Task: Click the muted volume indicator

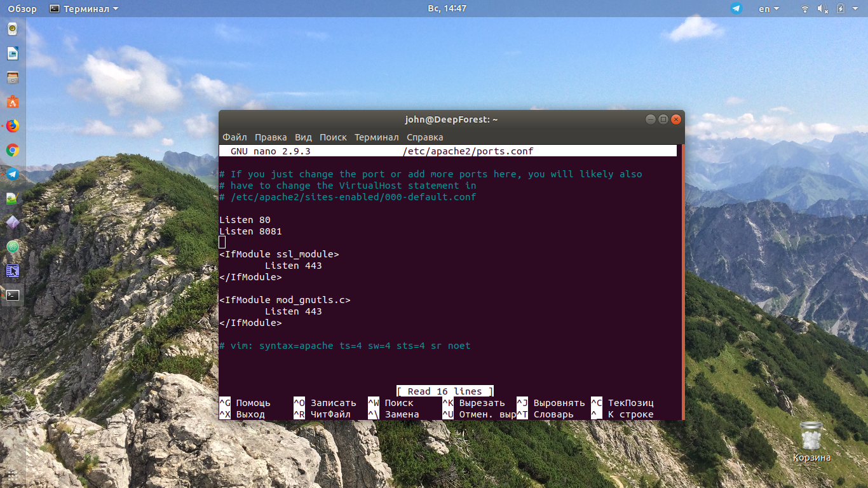Action: [x=823, y=9]
